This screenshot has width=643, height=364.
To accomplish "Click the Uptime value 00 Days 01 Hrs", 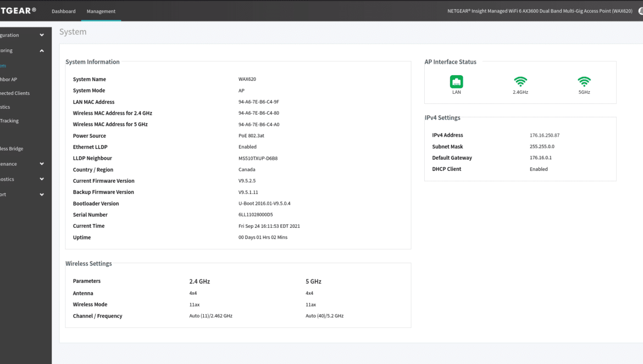I will click(263, 237).
